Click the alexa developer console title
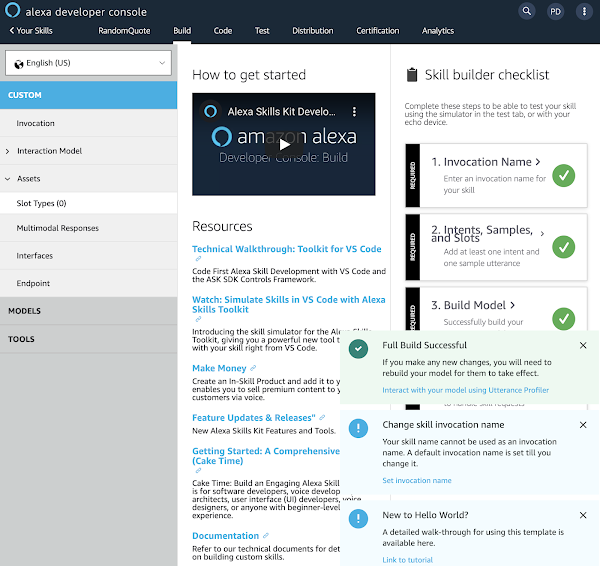600x566 pixels. point(86,12)
